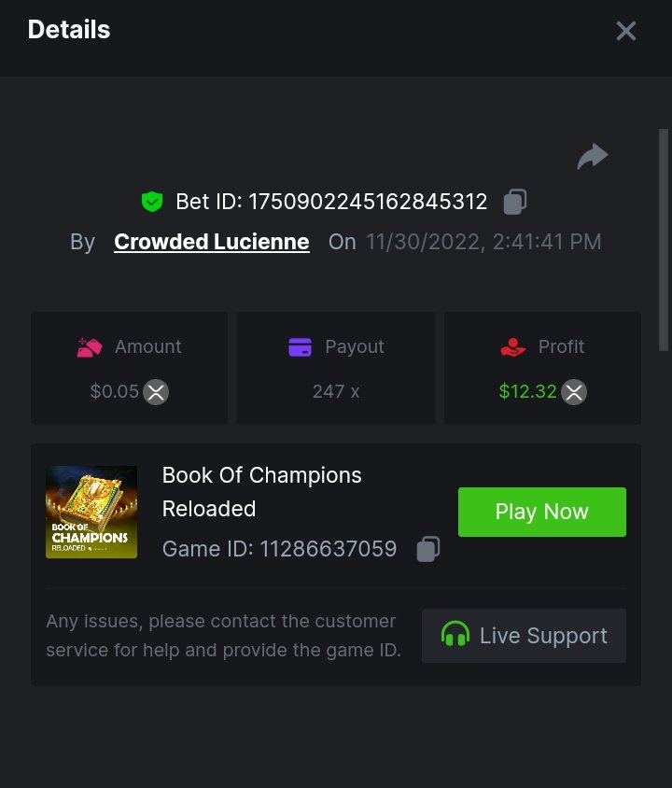
Task: Click the green verified shield icon
Action: point(152,202)
